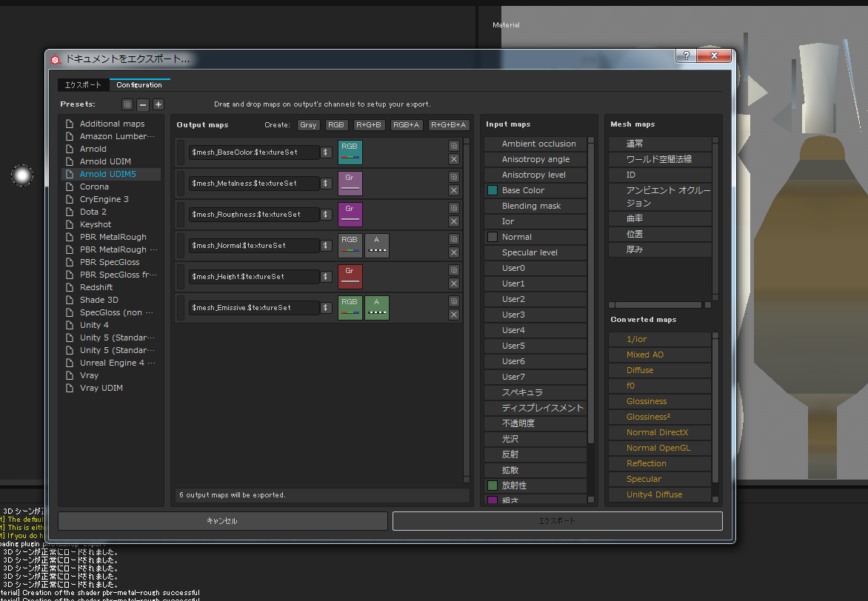The height and width of the screenshot is (601, 868).
Task: Duplicate the Normal output map
Action: click(454, 238)
